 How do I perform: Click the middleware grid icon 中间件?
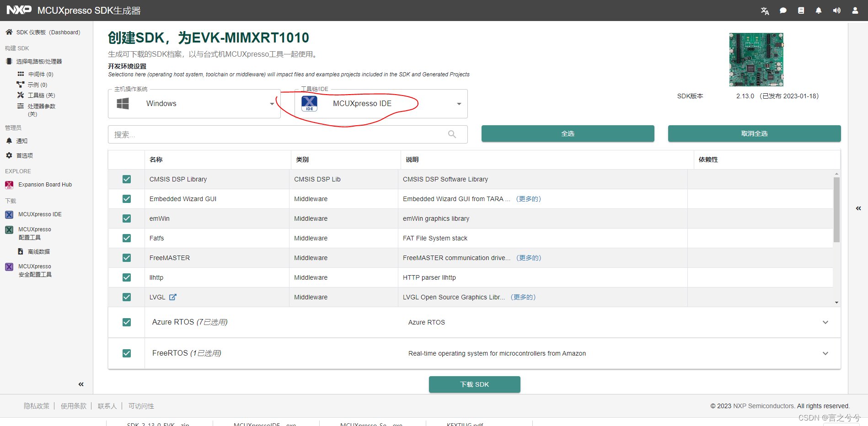21,74
